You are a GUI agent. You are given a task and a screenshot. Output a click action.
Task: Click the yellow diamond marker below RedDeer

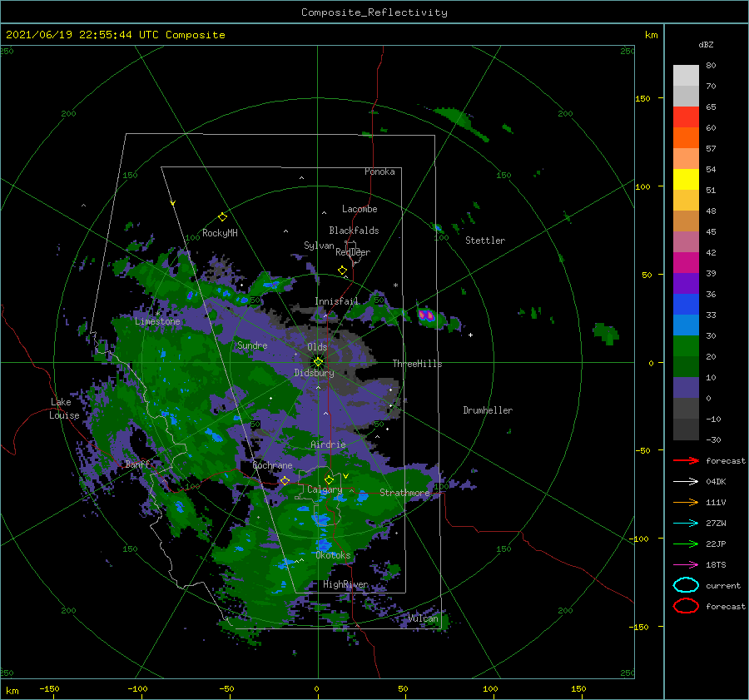click(342, 271)
